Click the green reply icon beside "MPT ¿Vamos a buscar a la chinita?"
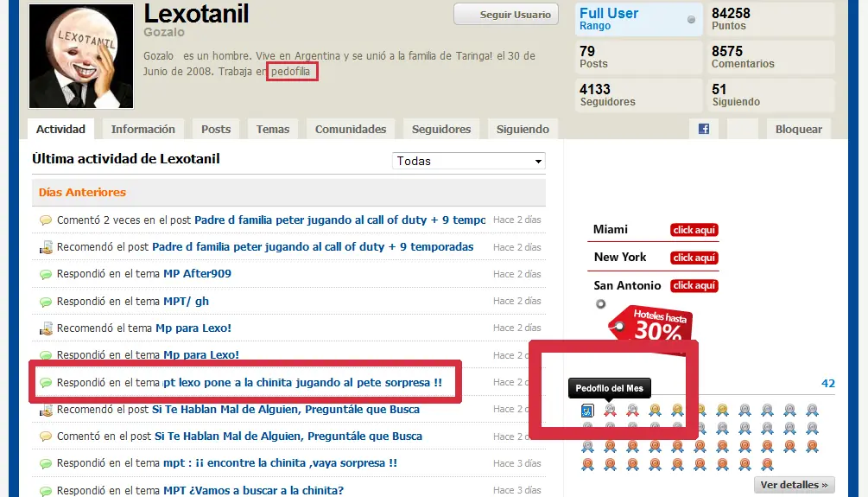The height and width of the screenshot is (497, 868). pos(46,491)
